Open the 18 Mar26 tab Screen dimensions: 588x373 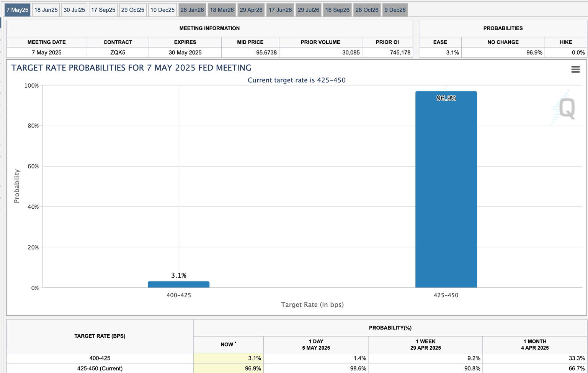(x=222, y=10)
